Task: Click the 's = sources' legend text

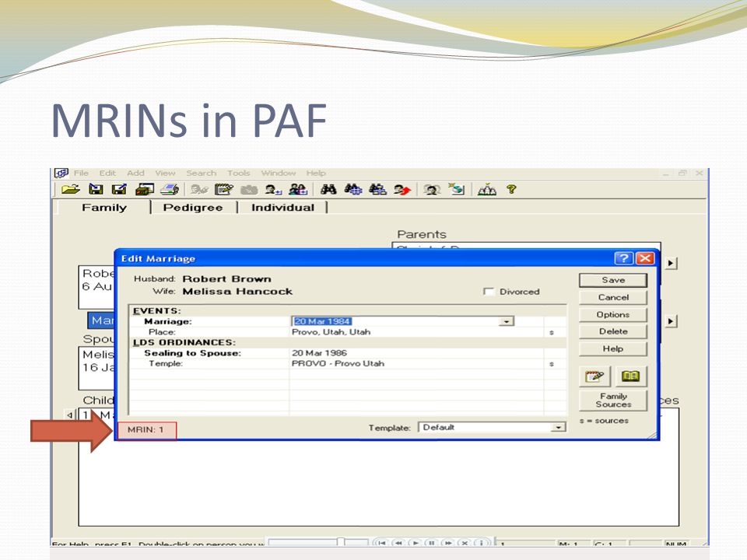Action: tap(604, 421)
